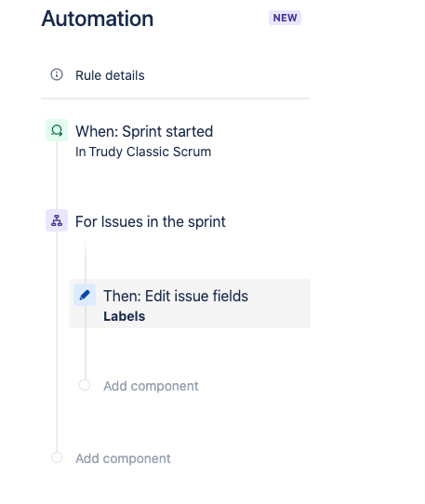Click the Labels text under Edit issue fields

tap(124, 316)
